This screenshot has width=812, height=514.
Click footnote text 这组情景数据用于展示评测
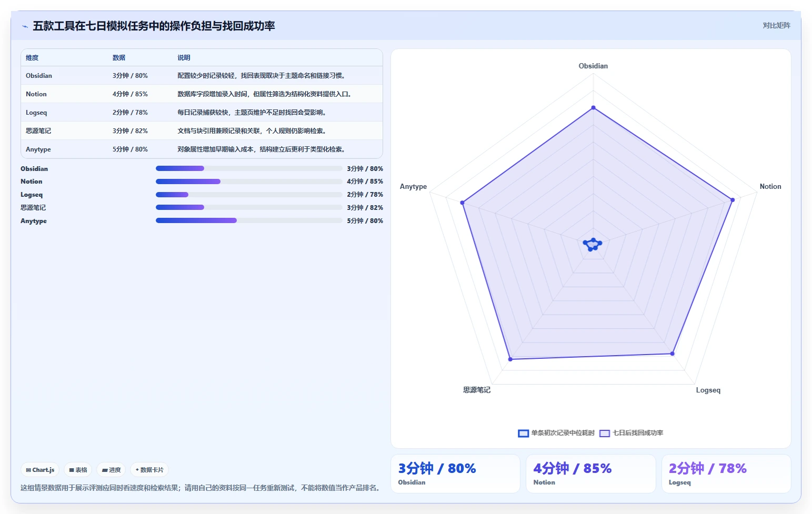pos(201,488)
